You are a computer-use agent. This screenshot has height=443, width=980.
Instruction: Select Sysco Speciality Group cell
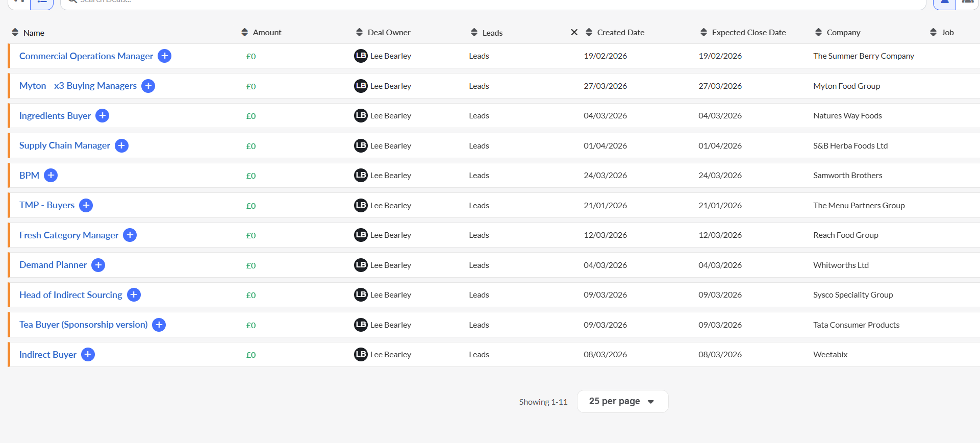(x=853, y=295)
